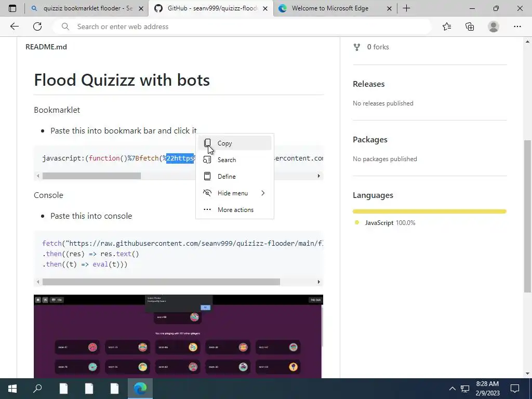Click the page scrollbar up arrow
Image resolution: width=532 pixels, height=399 pixels.
527,42
